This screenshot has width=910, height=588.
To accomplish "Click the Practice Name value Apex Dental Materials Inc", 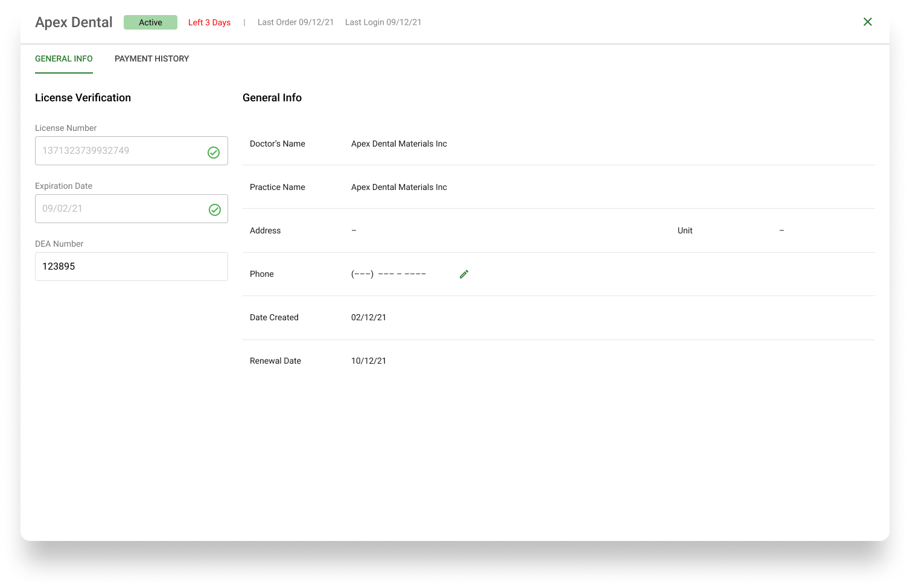I will coord(399,187).
